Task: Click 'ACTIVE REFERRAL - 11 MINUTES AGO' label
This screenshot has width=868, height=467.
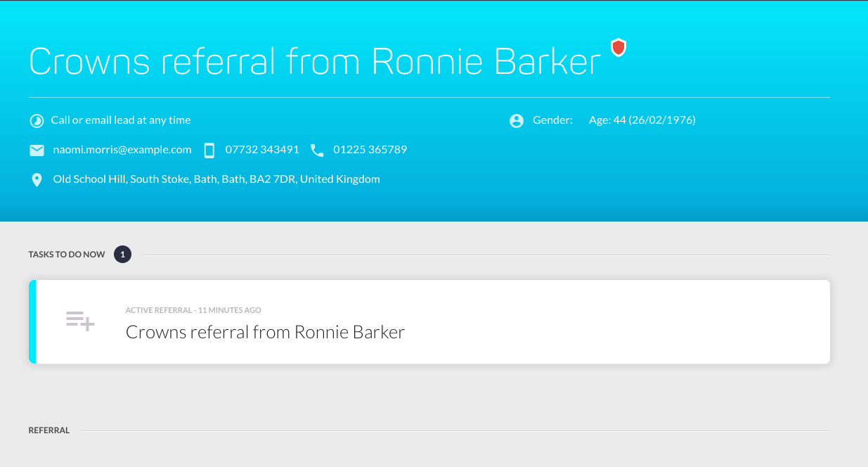Action: point(194,310)
